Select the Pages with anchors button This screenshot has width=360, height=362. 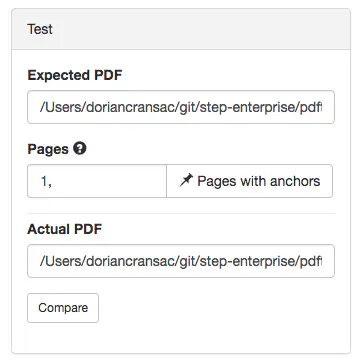[249, 181]
